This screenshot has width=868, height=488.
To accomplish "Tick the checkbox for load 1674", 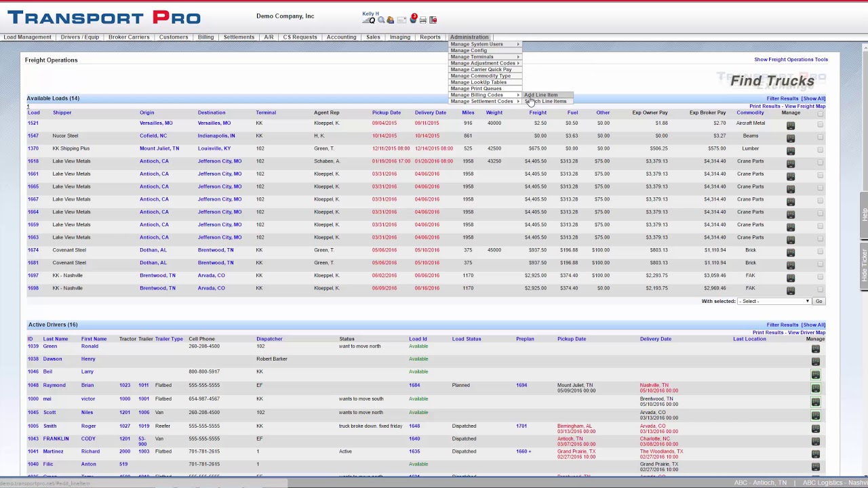I will pos(821,251).
